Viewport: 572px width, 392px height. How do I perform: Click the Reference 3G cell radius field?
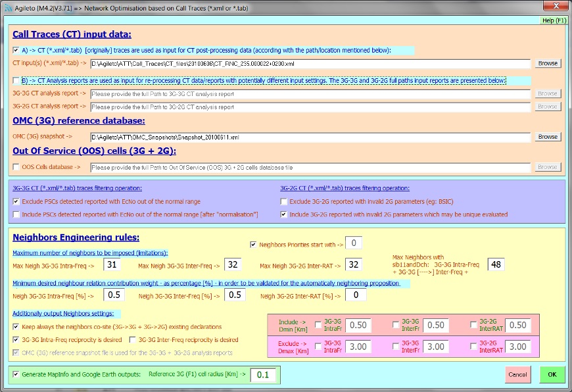pos(262,375)
